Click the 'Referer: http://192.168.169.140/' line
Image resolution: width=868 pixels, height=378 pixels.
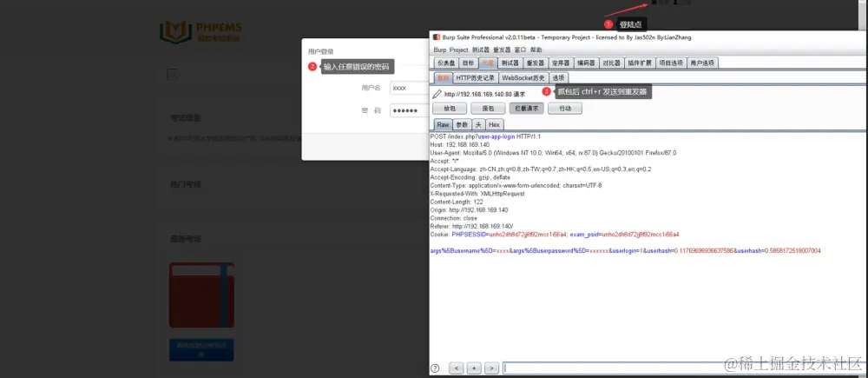coord(471,227)
